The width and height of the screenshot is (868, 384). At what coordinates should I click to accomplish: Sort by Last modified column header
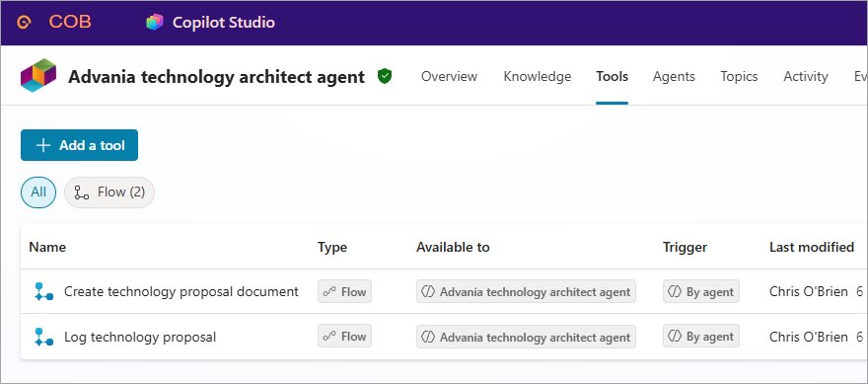coord(812,247)
